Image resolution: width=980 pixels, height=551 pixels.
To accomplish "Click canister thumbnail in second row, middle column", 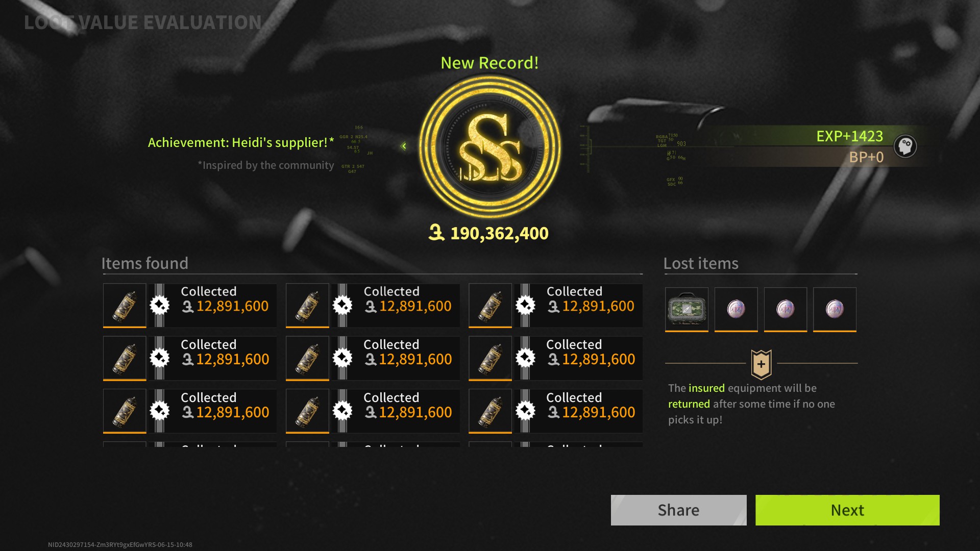I will tap(307, 359).
